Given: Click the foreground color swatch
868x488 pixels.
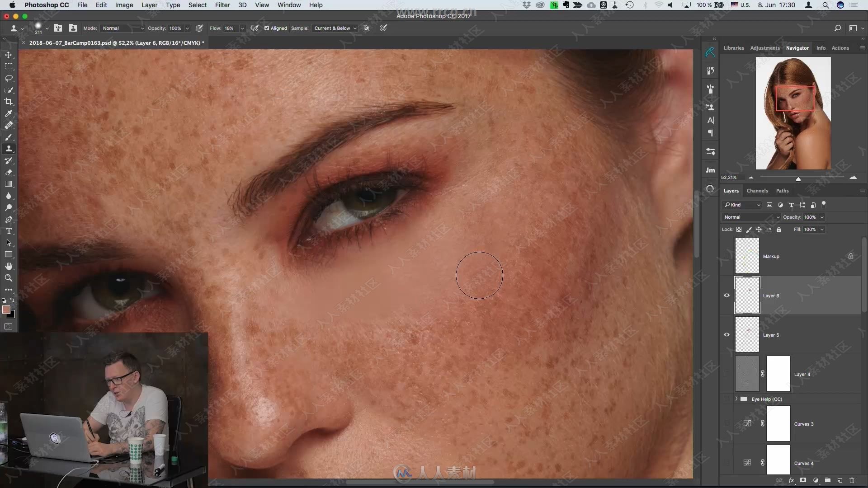Looking at the screenshot, I should coord(6,310).
